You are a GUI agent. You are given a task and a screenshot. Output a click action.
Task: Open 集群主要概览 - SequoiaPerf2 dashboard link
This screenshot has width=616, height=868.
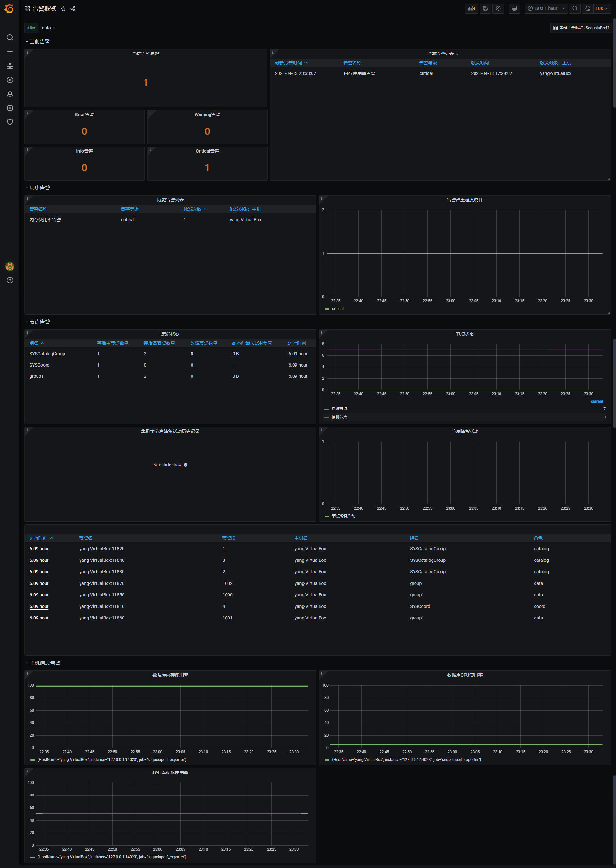[x=581, y=28]
